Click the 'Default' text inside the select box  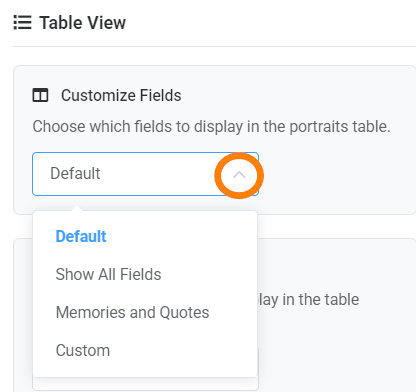point(75,173)
